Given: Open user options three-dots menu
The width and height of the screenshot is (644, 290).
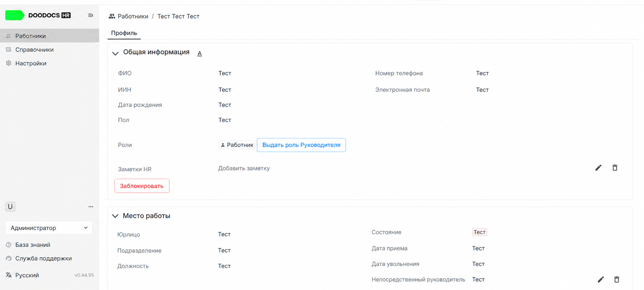Looking at the screenshot, I should point(91,207).
